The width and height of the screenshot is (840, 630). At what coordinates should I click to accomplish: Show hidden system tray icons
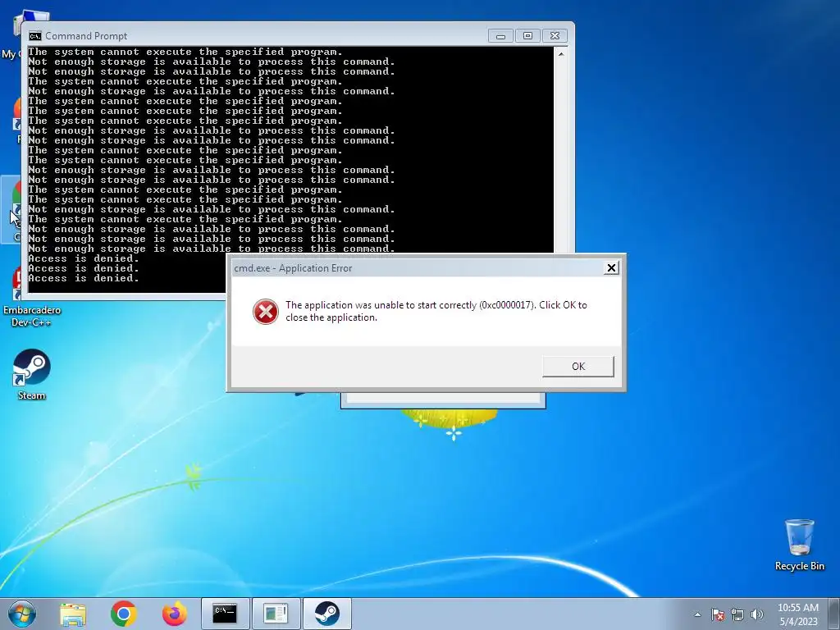click(x=697, y=614)
